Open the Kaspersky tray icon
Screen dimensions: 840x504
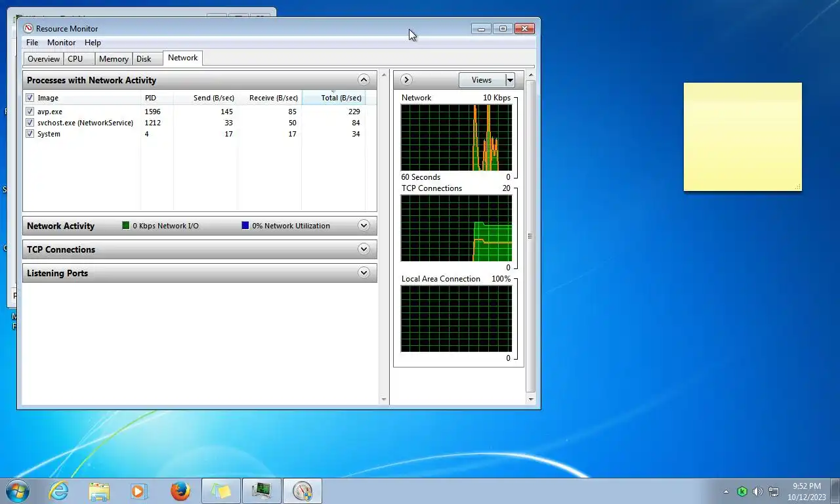742,492
